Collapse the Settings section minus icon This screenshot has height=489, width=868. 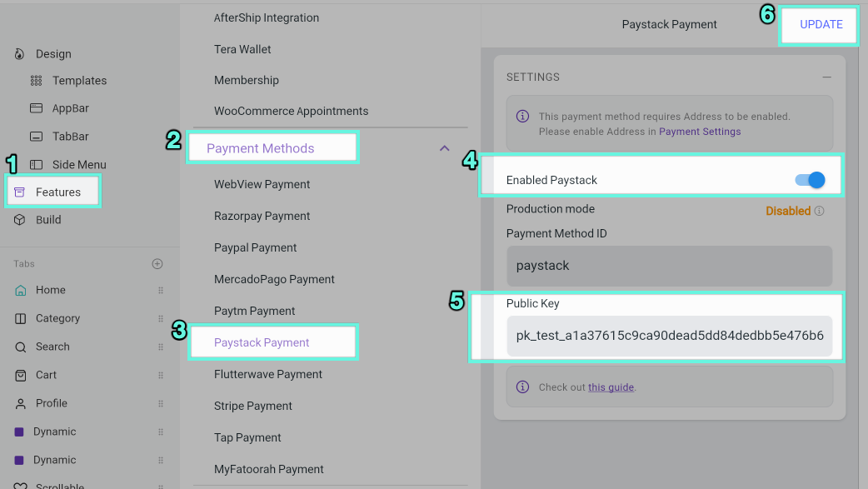(826, 77)
